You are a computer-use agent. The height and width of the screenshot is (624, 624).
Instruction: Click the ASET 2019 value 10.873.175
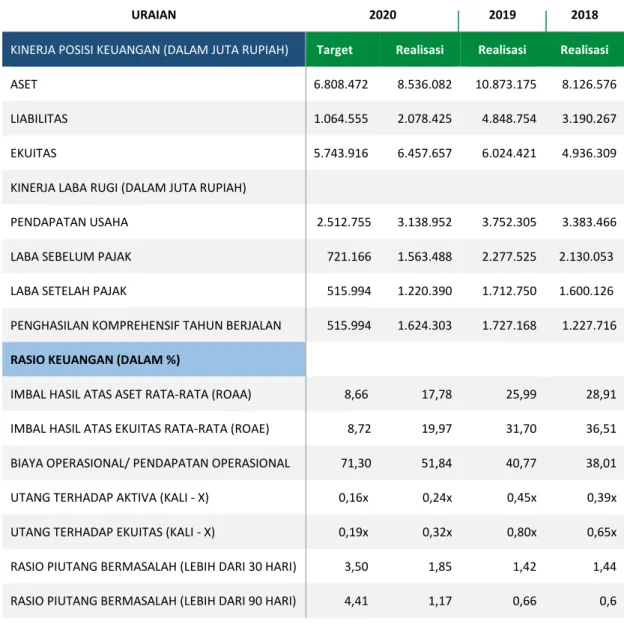pos(506,84)
